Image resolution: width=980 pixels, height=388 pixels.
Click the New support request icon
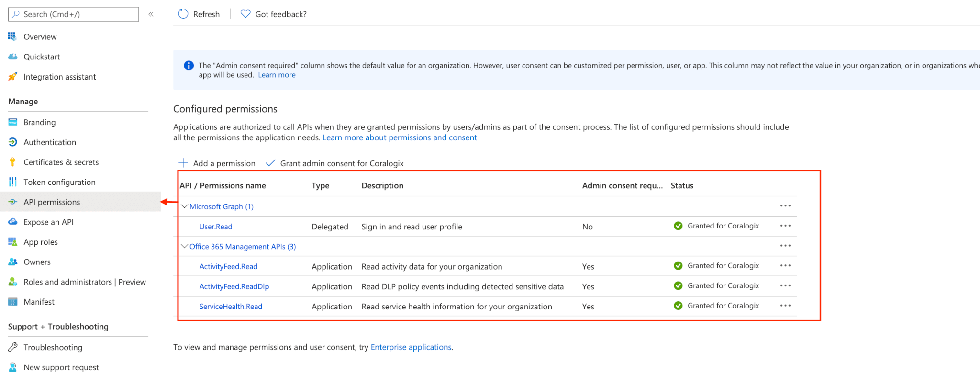12,367
